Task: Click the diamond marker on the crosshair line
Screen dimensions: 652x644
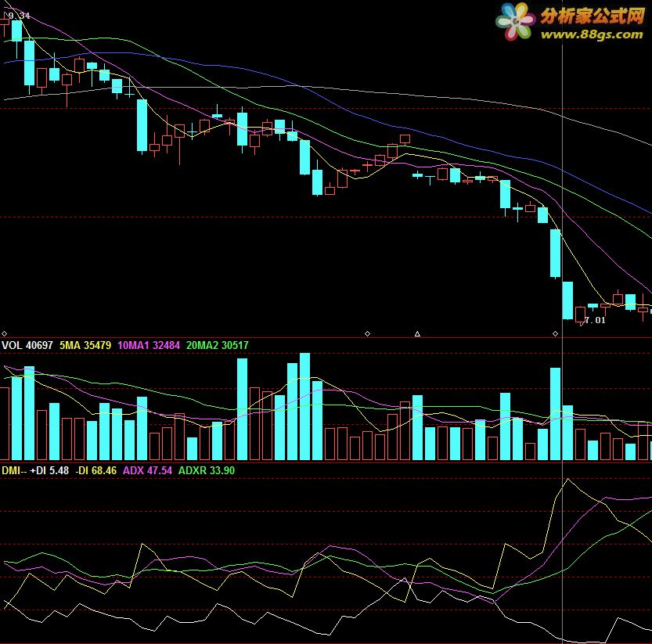Action: tap(555, 334)
